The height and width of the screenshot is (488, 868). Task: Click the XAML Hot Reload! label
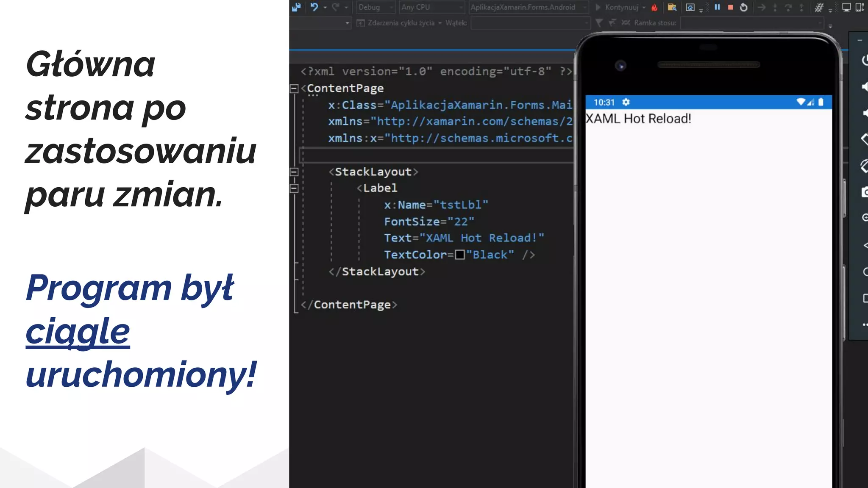[x=638, y=119]
